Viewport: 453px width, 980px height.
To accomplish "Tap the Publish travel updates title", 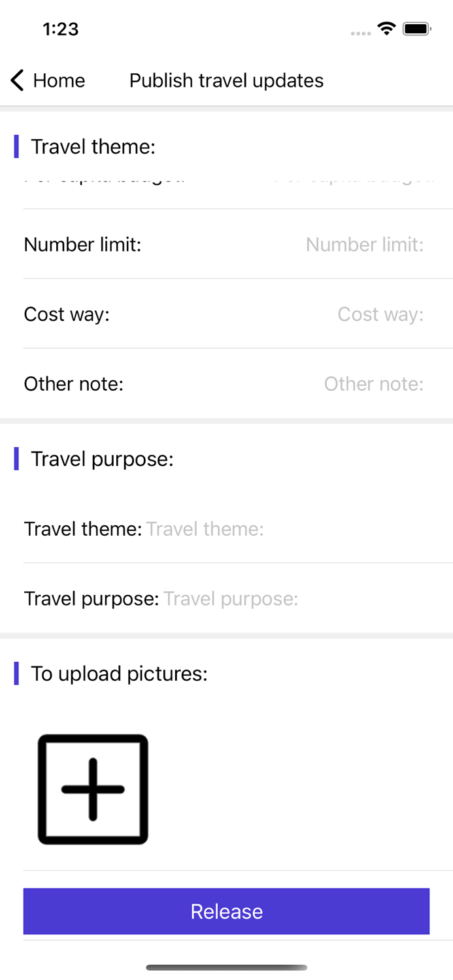I will point(226,80).
